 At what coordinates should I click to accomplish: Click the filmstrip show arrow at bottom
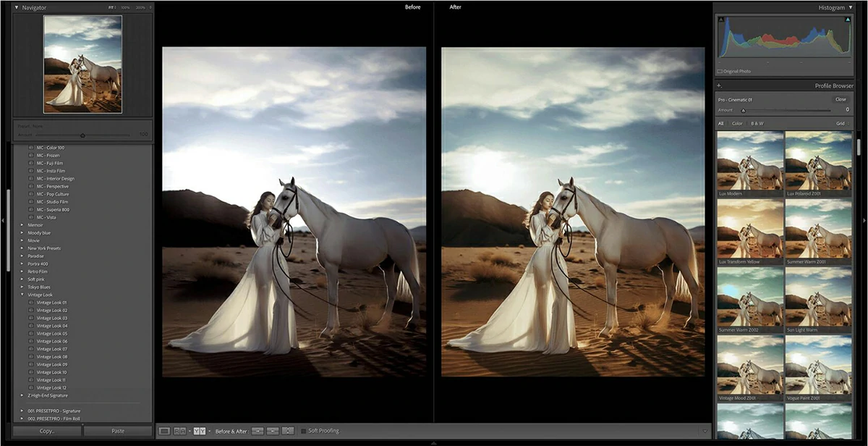(x=433, y=443)
